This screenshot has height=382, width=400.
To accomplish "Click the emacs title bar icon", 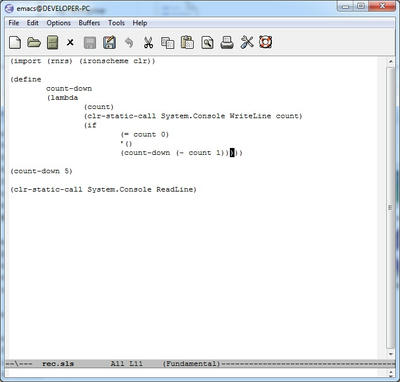I will (10, 8).
